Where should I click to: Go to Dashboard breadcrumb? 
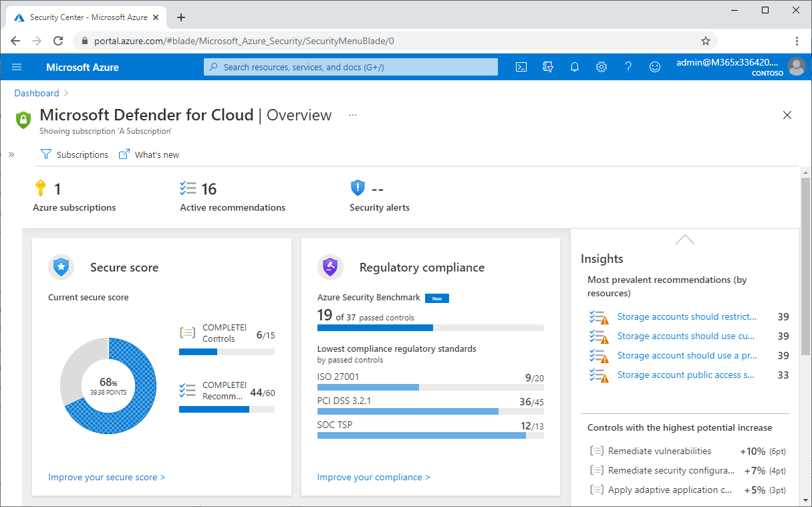point(37,93)
